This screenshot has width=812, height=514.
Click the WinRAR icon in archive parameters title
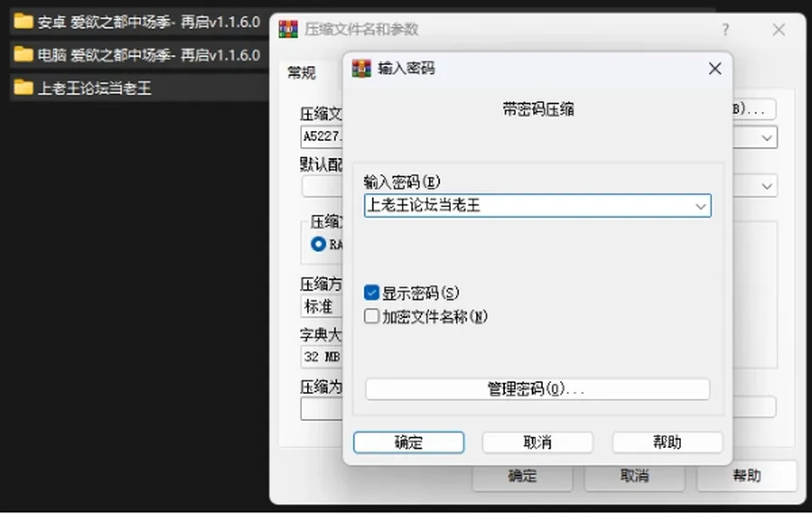tap(288, 29)
